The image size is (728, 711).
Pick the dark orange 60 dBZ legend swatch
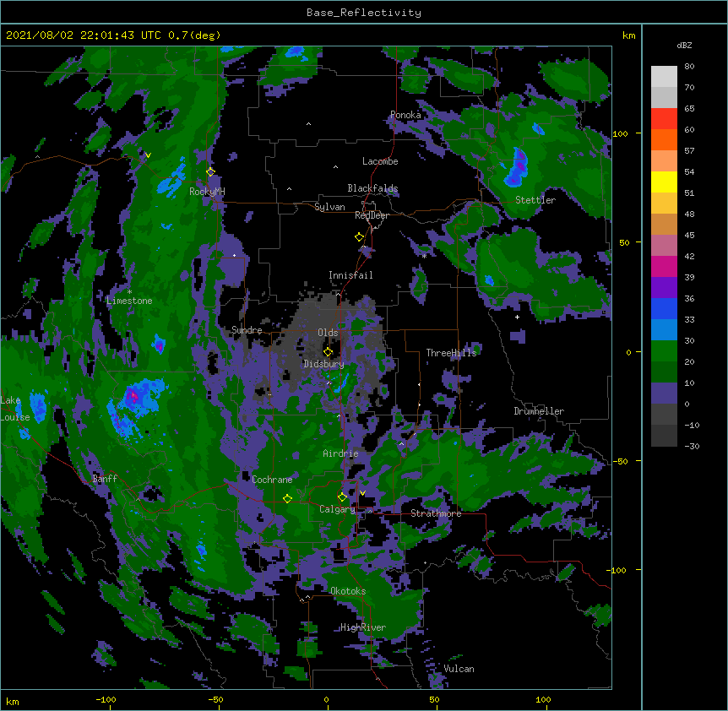pyautogui.click(x=664, y=139)
